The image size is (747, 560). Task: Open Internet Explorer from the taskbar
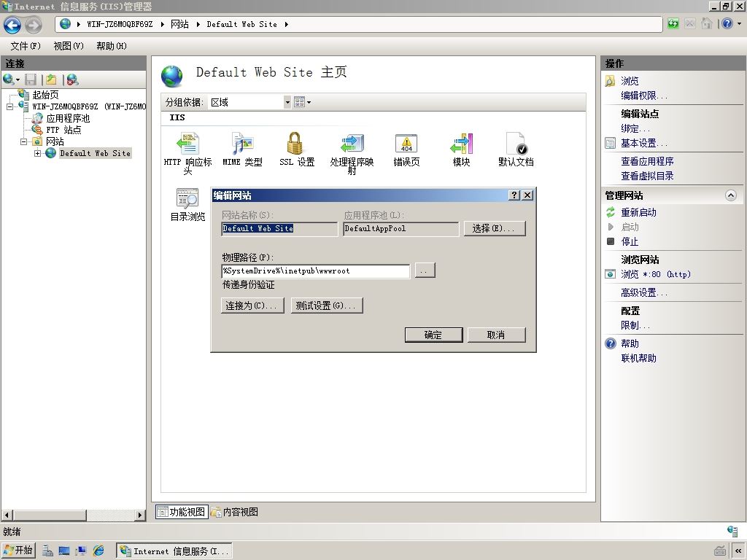click(x=98, y=551)
